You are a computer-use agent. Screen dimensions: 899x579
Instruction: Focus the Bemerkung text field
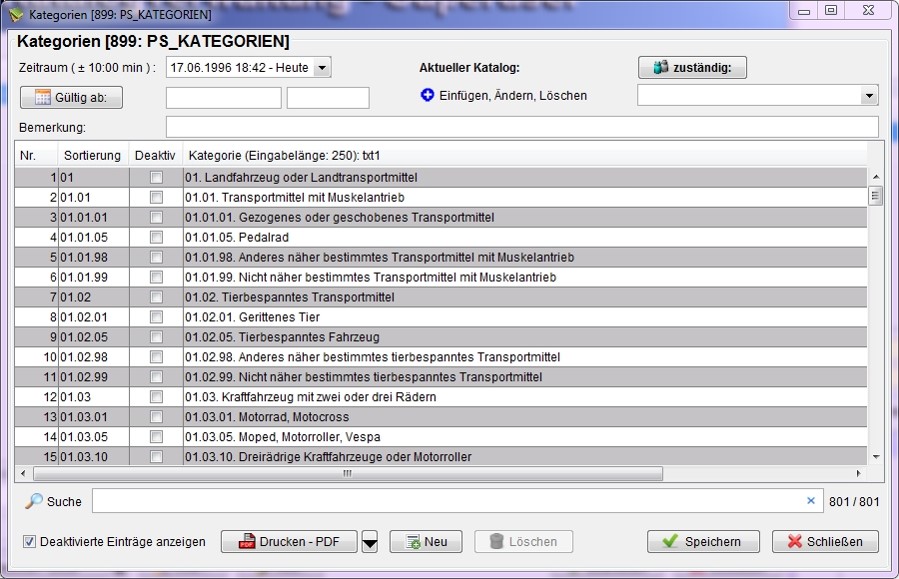522,127
